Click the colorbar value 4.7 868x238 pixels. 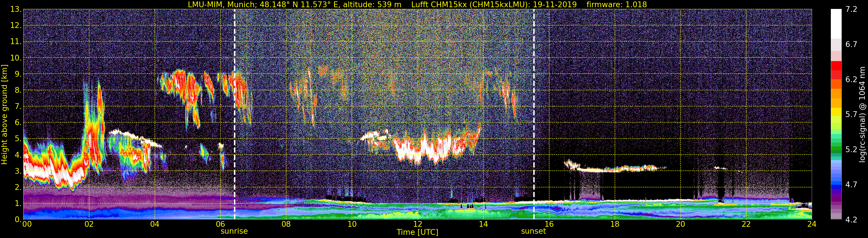pyautogui.click(x=851, y=184)
